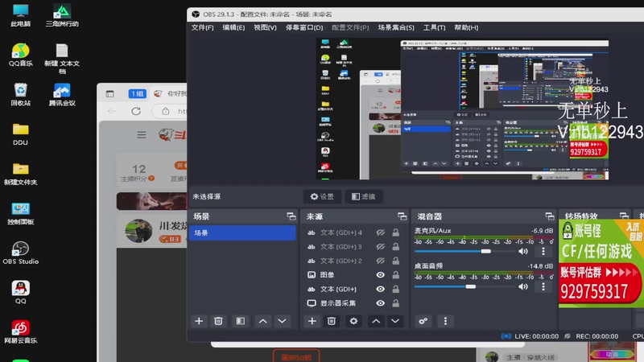Image resolution: width=644 pixels, height=362 pixels.
Task: Toggle lock on 显示器采集 source
Action: point(395,303)
